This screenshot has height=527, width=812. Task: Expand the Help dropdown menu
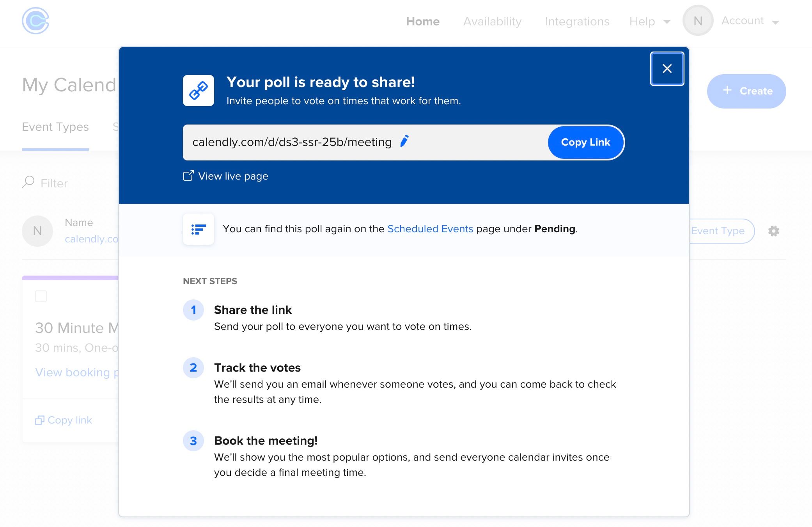click(650, 21)
